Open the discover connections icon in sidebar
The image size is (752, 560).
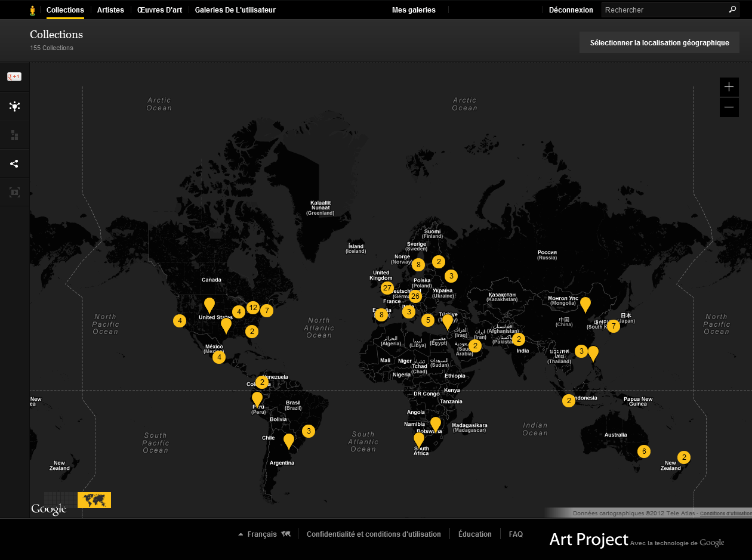14,106
